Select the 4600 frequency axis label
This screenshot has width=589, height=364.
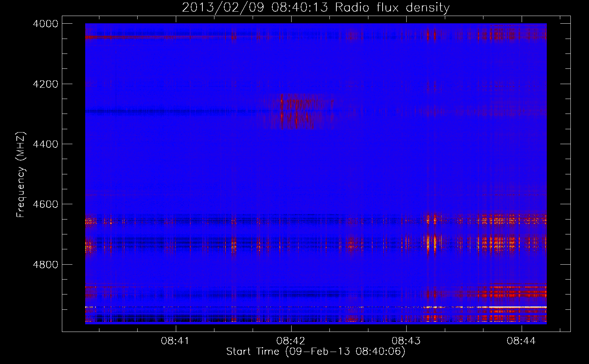click(46, 204)
